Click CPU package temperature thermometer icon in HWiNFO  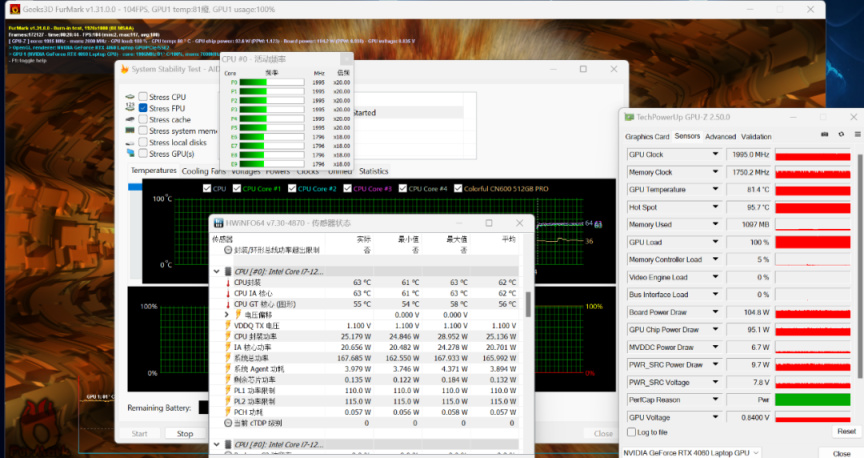(x=228, y=282)
